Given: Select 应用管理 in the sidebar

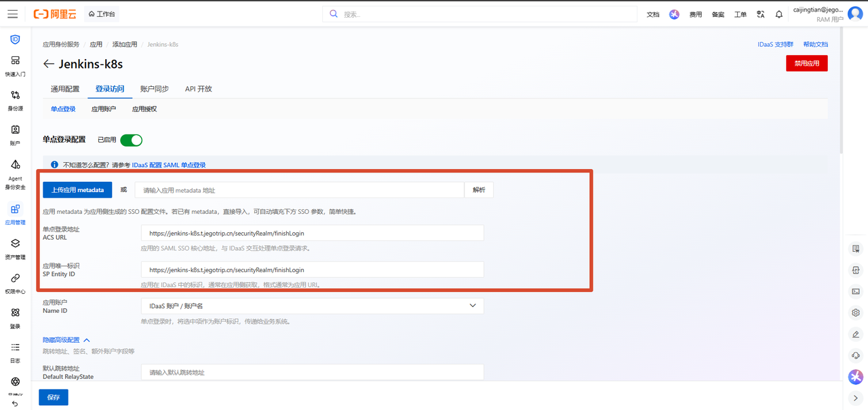Looking at the screenshot, I should point(15,214).
